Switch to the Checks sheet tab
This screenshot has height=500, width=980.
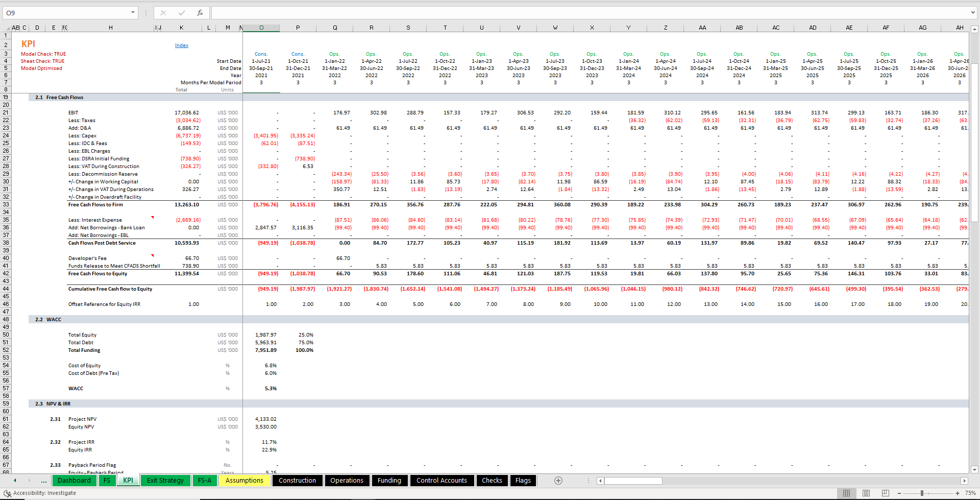pyautogui.click(x=492, y=481)
